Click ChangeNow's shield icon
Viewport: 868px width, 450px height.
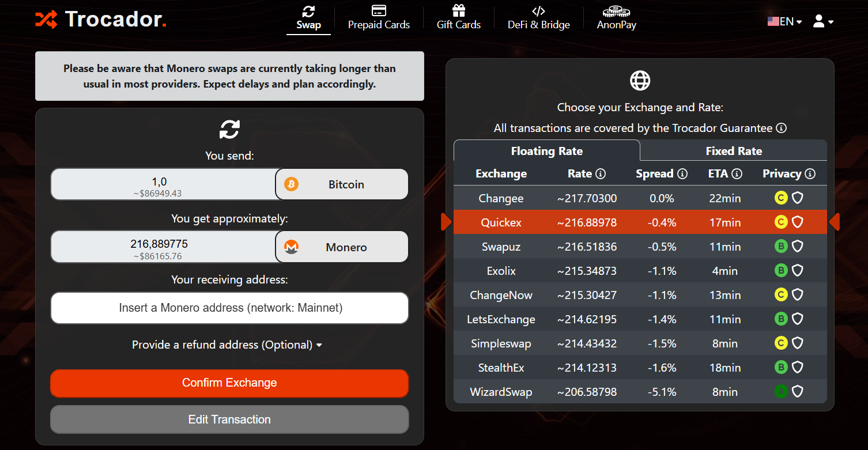coord(798,295)
